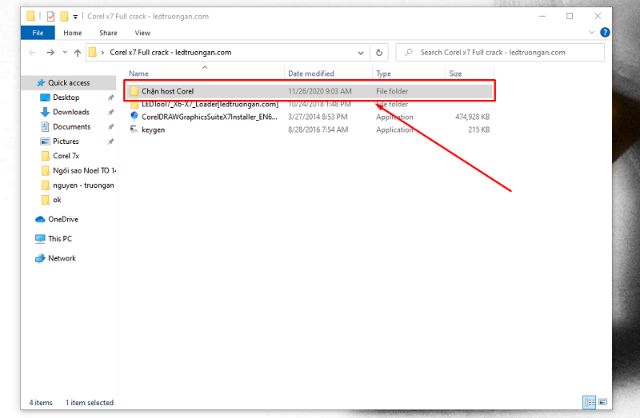The image size is (640, 418).
Task: Go back with the back arrow
Action: pyautogui.click(x=33, y=53)
